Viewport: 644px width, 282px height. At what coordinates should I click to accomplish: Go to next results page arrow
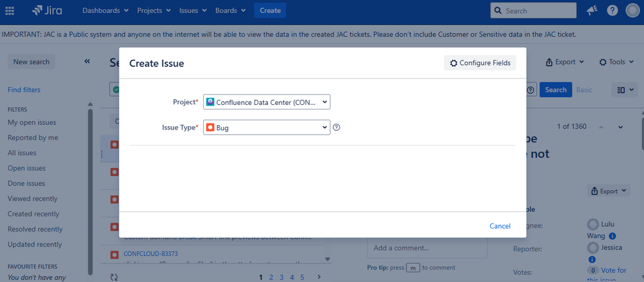click(319, 277)
